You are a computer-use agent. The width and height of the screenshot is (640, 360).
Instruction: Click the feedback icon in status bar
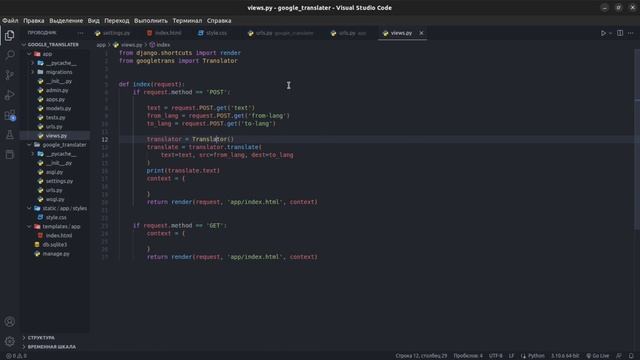619,356
